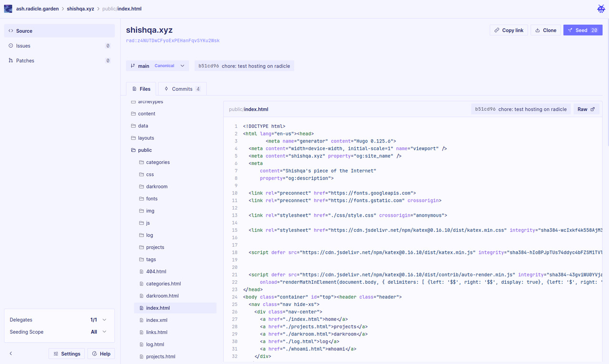Seed the repository with Seed button
The height and width of the screenshot is (364, 609).
(x=582, y=30)
